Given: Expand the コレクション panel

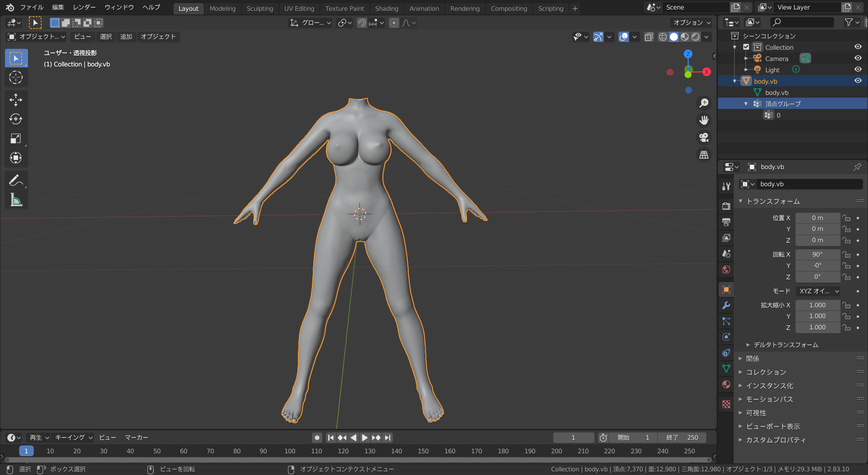Looking at the screenshot, I should pos(762,372).
